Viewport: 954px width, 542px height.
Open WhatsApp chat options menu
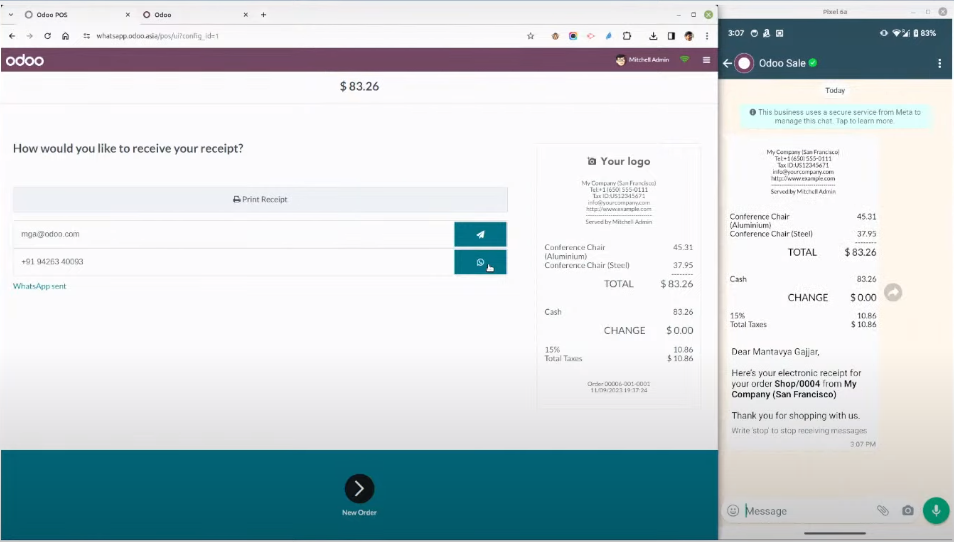(939, 63)
